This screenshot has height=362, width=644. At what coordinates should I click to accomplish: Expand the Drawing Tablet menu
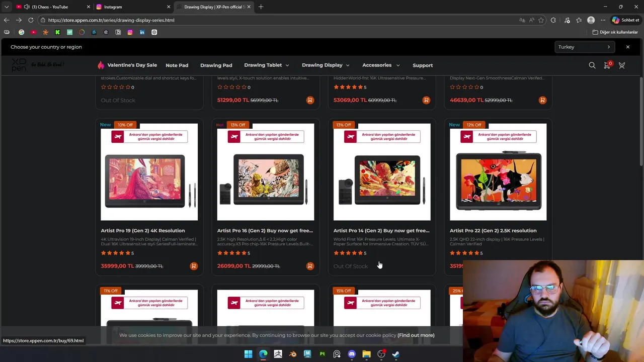click(267, 65)
